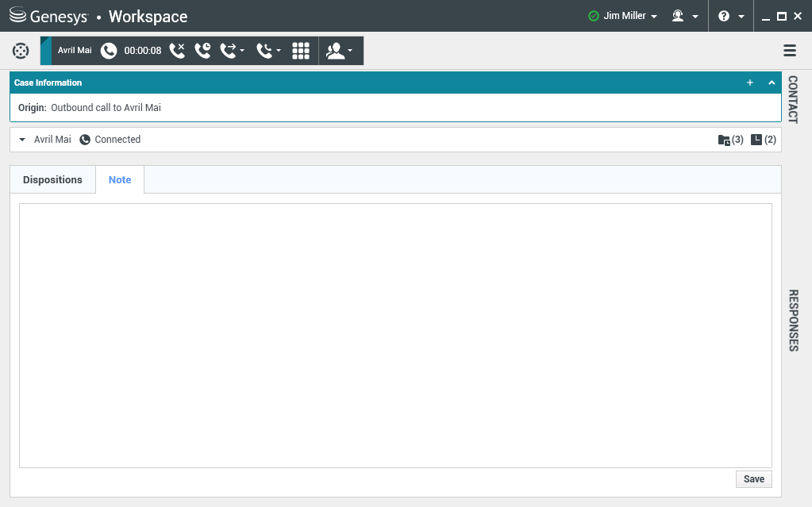Click the call status phone icon

[x=108, y=51]
